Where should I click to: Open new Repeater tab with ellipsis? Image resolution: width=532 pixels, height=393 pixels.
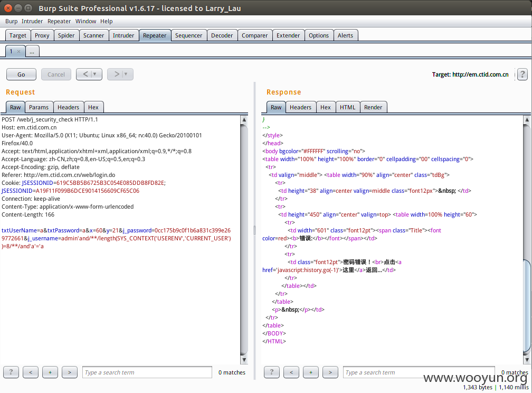[x=32, y=52]
